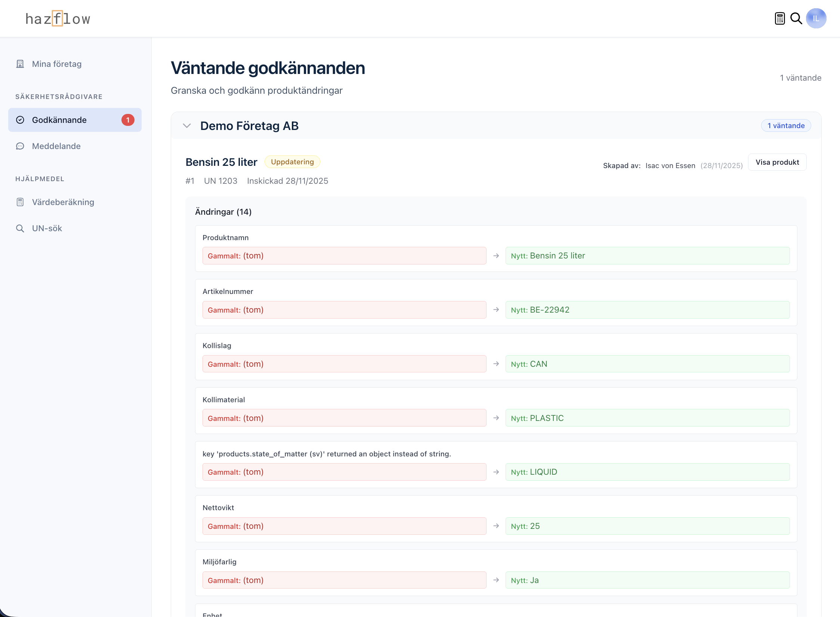Click the hazflow logo
840x617 pixels.
(x=58, y=18)
